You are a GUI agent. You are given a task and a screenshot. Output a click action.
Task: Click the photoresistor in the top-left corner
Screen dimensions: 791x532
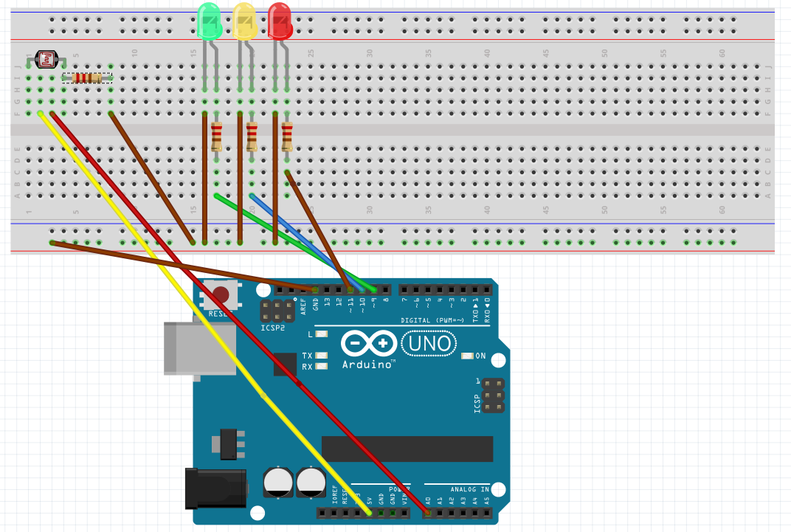point(46,58)
